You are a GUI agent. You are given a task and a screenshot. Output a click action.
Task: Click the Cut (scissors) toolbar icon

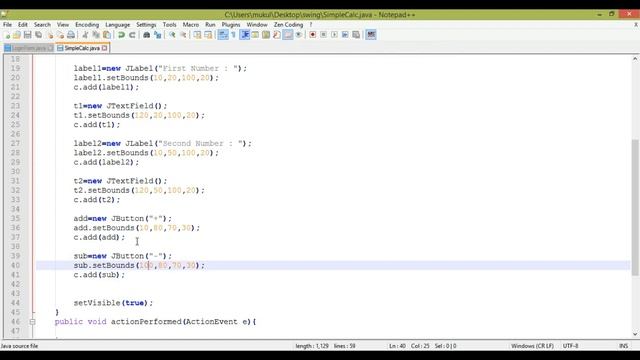[85, 35]
